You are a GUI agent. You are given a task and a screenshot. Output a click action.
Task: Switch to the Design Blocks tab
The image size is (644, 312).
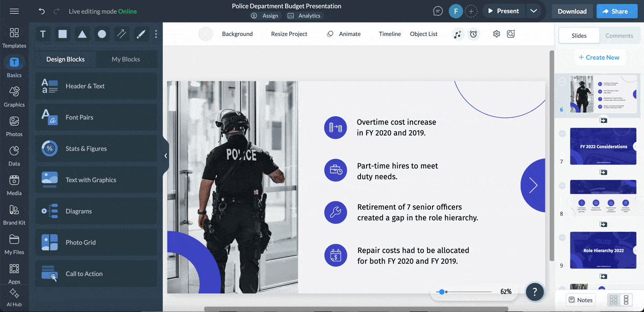(x=65, y=60)
